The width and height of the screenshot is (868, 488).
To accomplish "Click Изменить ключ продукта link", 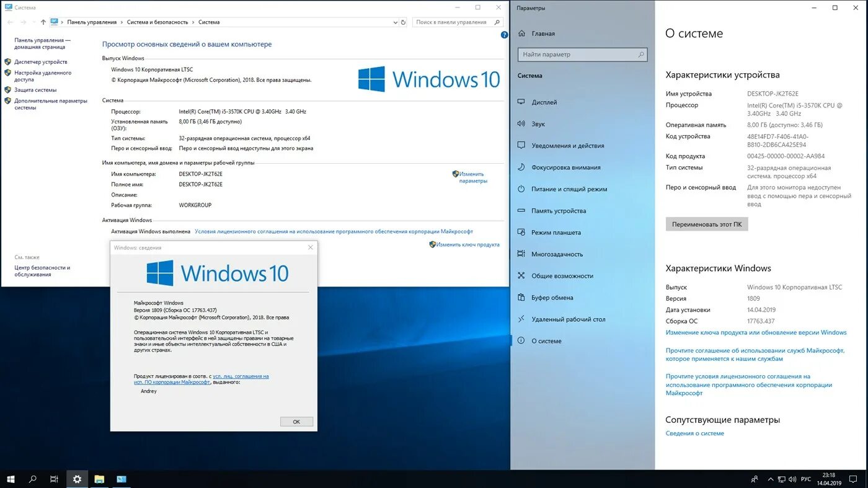I will [467, 245].
